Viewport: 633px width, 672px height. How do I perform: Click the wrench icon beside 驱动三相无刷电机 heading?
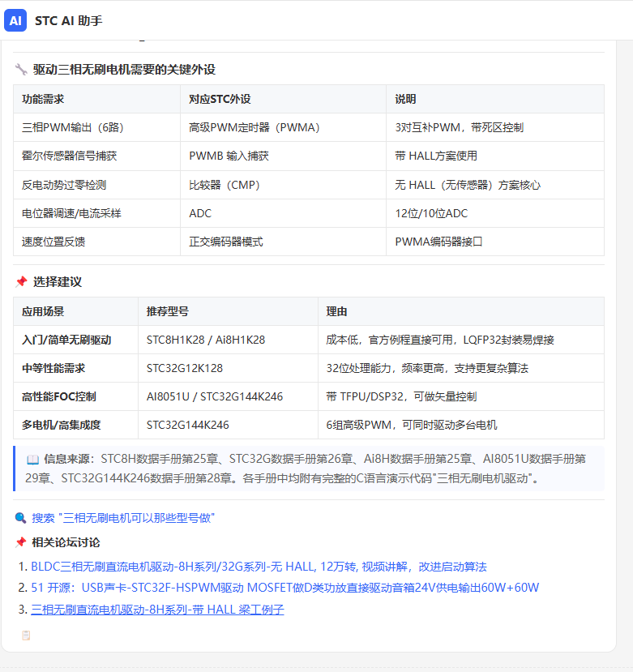[x=21, y=69]
